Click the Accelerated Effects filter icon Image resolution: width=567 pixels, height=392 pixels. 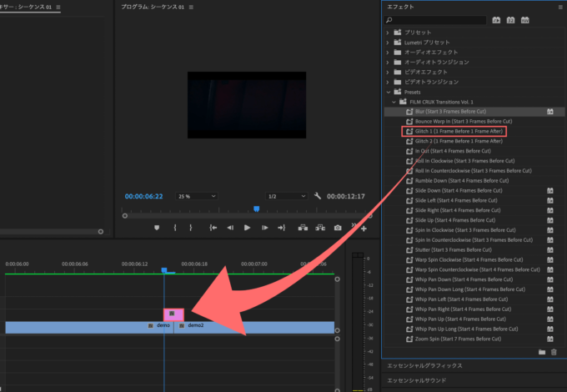click(x=496, y=20)
